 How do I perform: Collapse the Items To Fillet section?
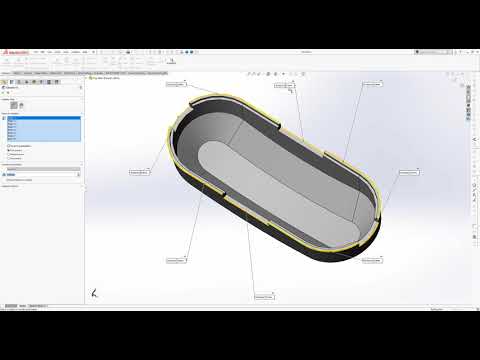click(x=82, y=114)
